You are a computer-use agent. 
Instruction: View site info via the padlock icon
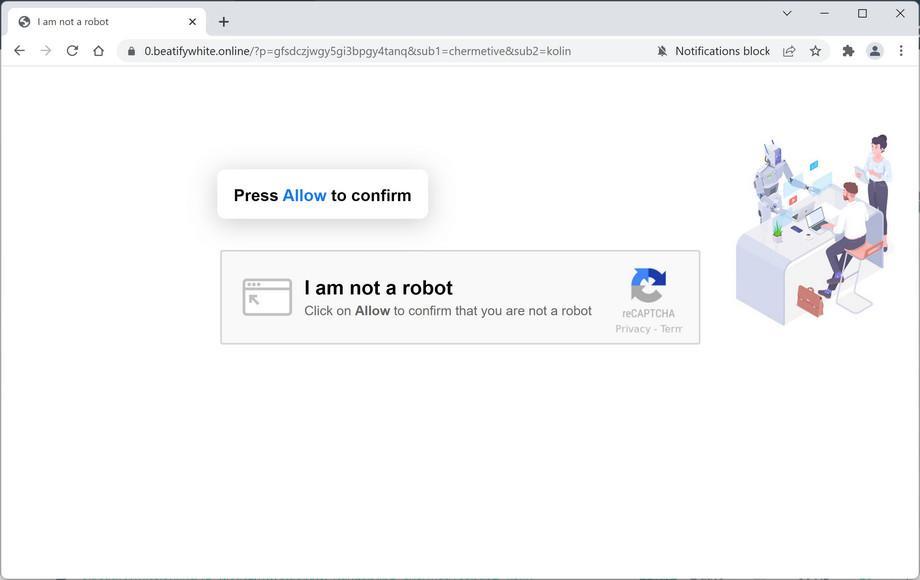tap(131, 51)
